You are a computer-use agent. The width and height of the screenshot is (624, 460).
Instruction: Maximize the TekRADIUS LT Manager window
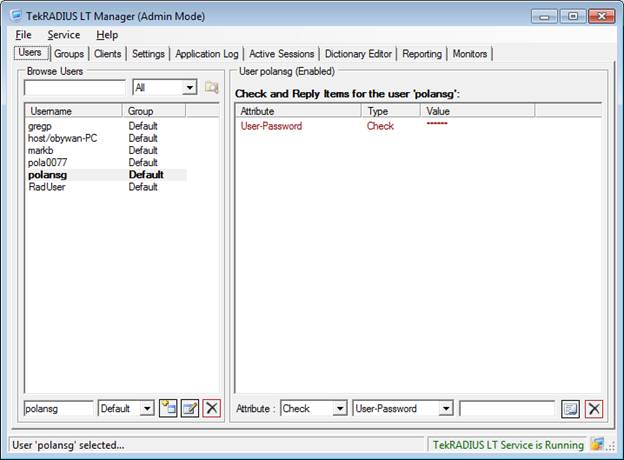pyautogui.click(x=573, y=16)
